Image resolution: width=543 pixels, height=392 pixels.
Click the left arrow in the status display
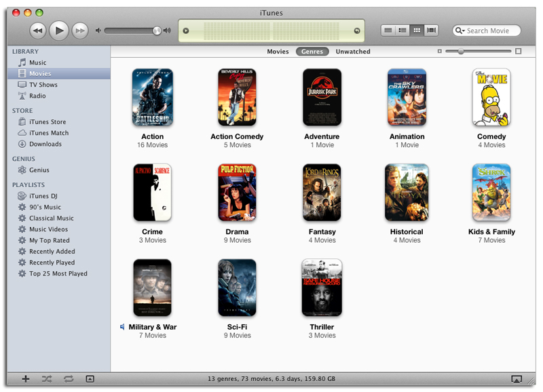186,31
